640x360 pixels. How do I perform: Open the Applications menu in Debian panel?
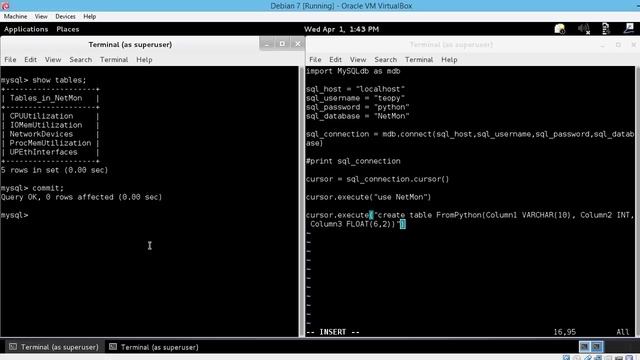pos(26,29)
